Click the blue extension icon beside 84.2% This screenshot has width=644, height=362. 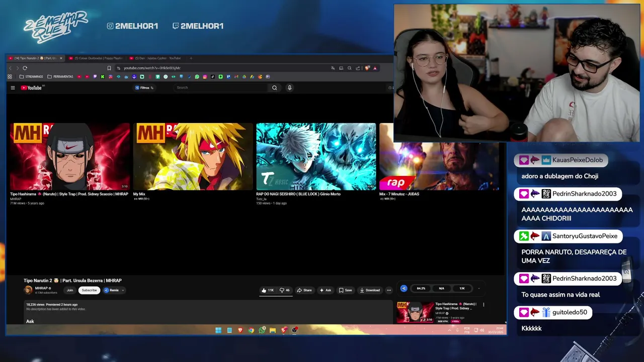(x=404, y=288)
